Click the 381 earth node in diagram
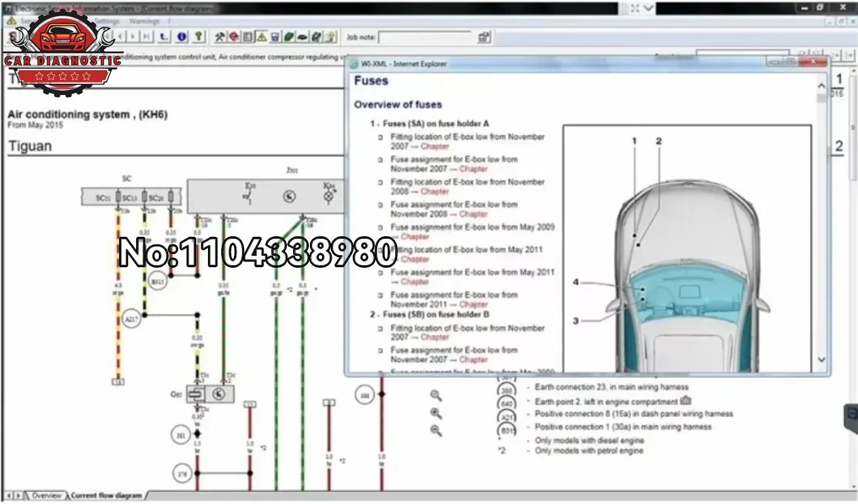The height and width of the screenshot is (504, 858). point(180,434)
